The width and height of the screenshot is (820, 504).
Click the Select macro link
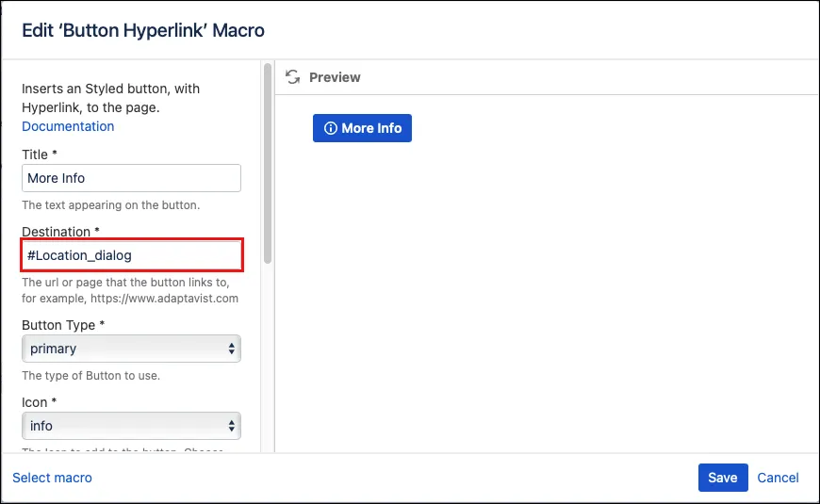pyautogui.click(x=52, y=478)
